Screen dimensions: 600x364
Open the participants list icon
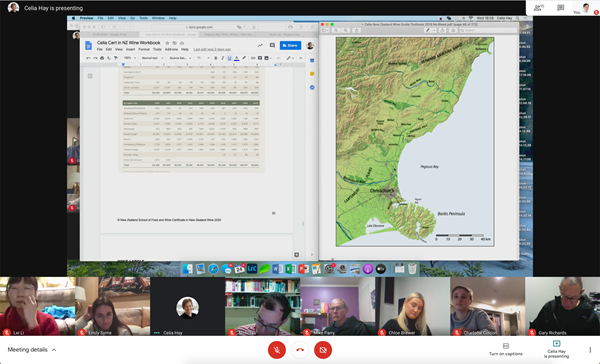539,7
